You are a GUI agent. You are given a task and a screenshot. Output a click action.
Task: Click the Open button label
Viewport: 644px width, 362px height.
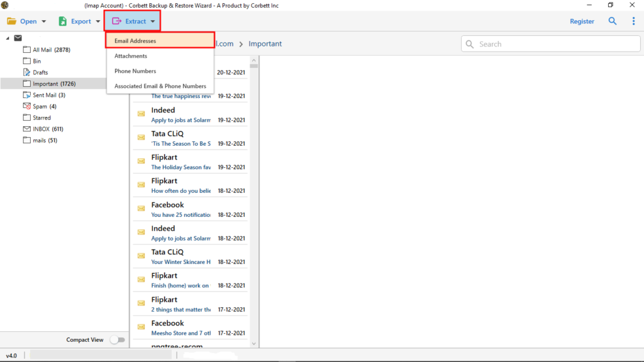28,21
